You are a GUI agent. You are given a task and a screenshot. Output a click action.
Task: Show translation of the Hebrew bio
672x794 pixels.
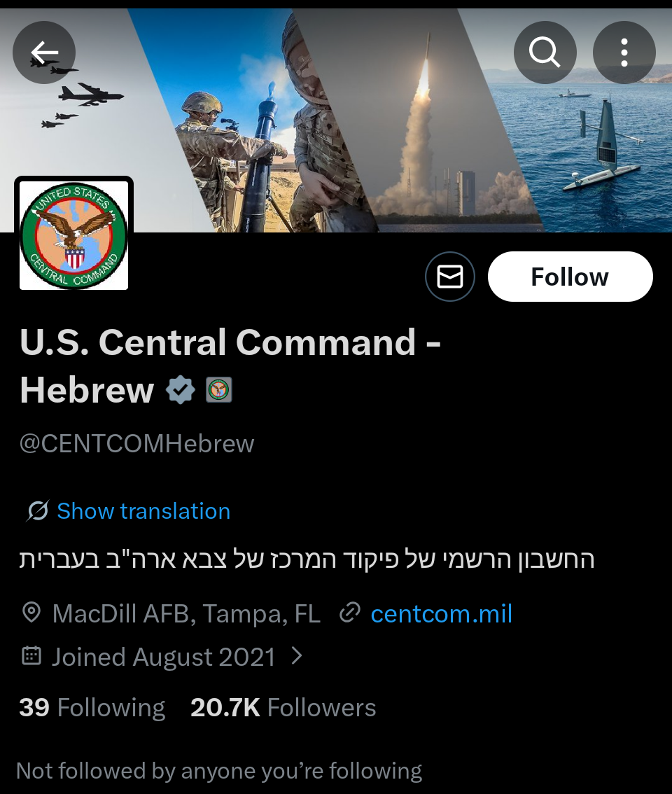click(x=143, y=511)
